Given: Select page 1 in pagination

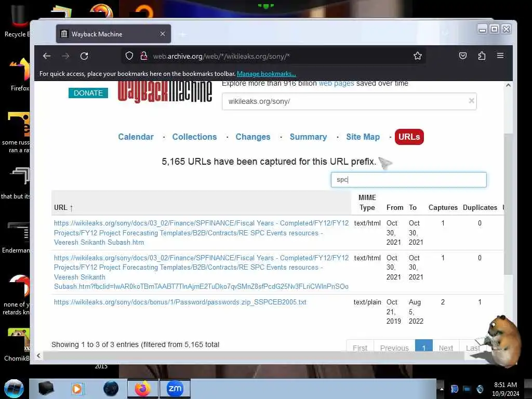Looking at the screenshot, I should (424, 346).
